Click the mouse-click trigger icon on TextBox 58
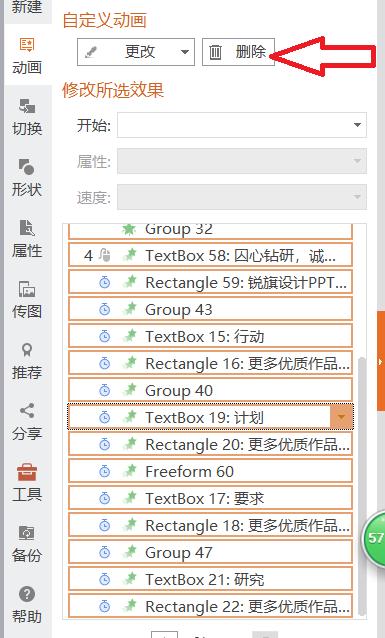 (105, 256)
